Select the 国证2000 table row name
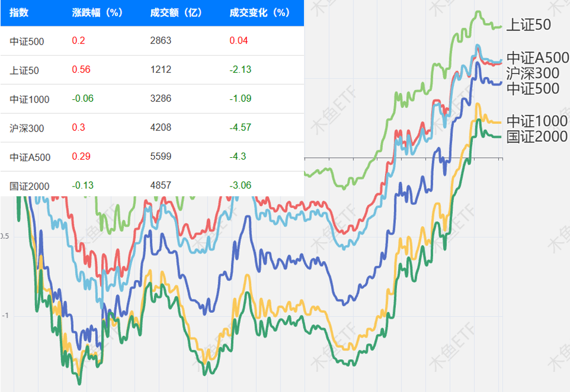Image resolution: width=570 pixels, height=392 pixels. point(29,186)
